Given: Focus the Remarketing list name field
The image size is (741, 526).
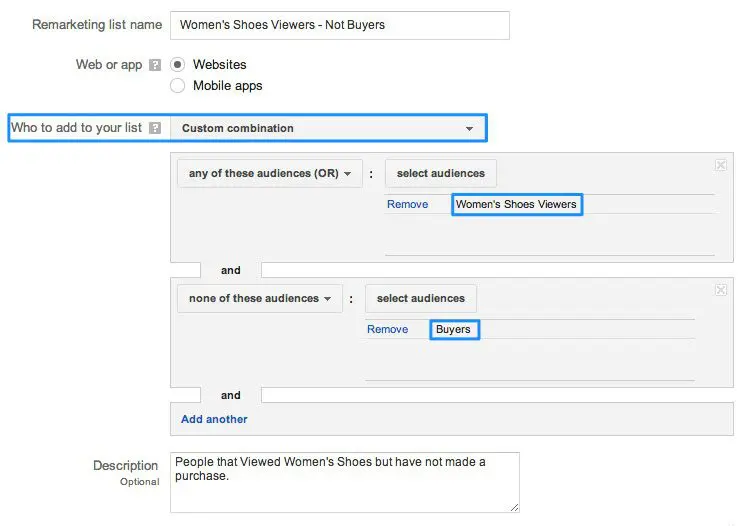Looking at the screenshot, I should pos(339,25).
